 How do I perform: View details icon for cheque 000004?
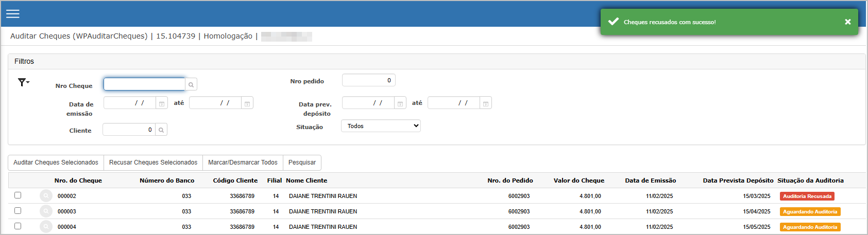[46, 227]
